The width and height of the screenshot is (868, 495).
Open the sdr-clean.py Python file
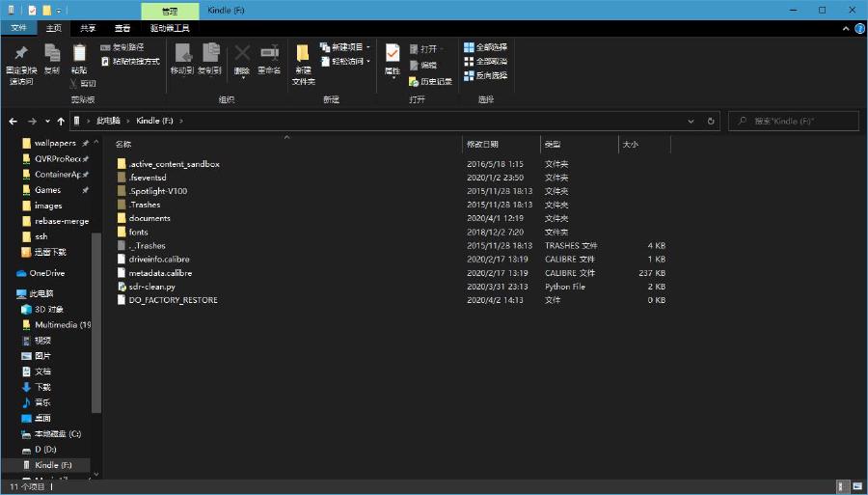pos(152,287)
